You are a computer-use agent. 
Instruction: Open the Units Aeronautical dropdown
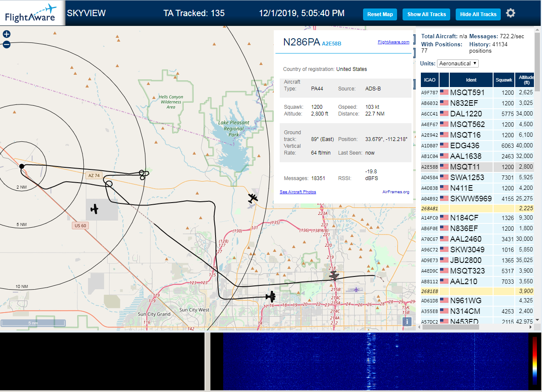[x=458, y=63]
